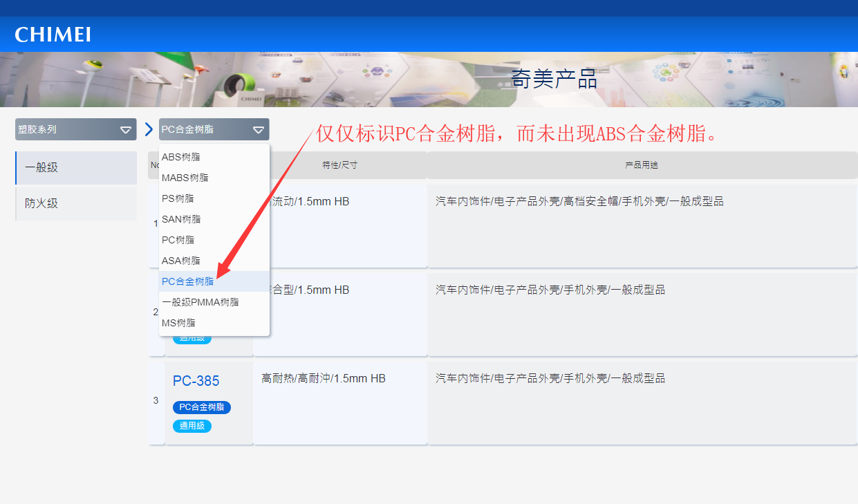Select ABS树脂 from the list

(180, 157)
